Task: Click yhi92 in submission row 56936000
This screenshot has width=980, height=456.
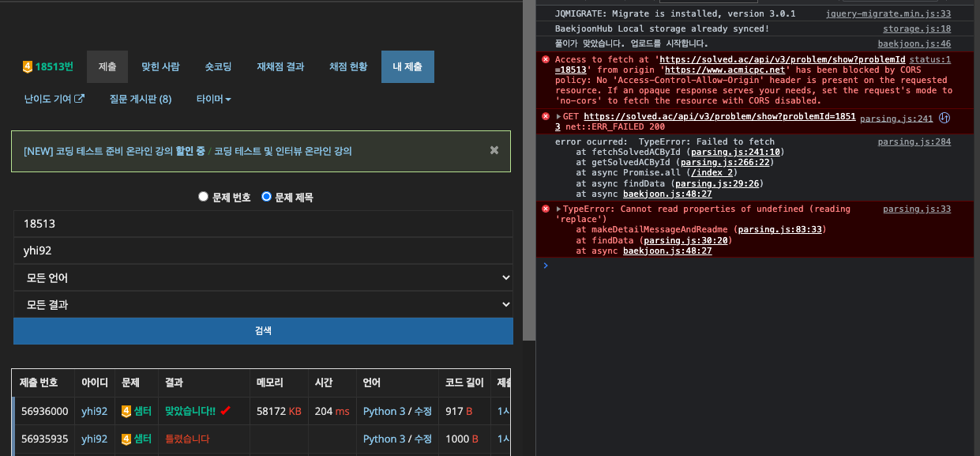Action: 94,411
